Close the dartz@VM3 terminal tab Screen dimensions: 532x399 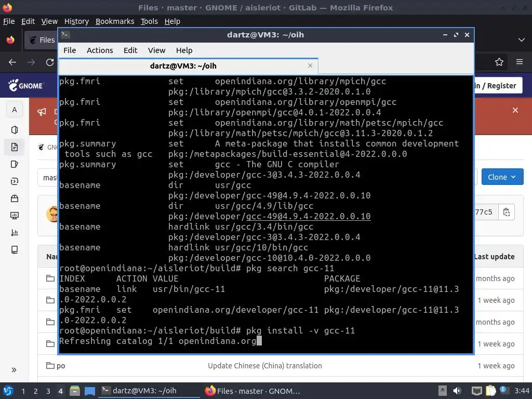pos(310,65)
